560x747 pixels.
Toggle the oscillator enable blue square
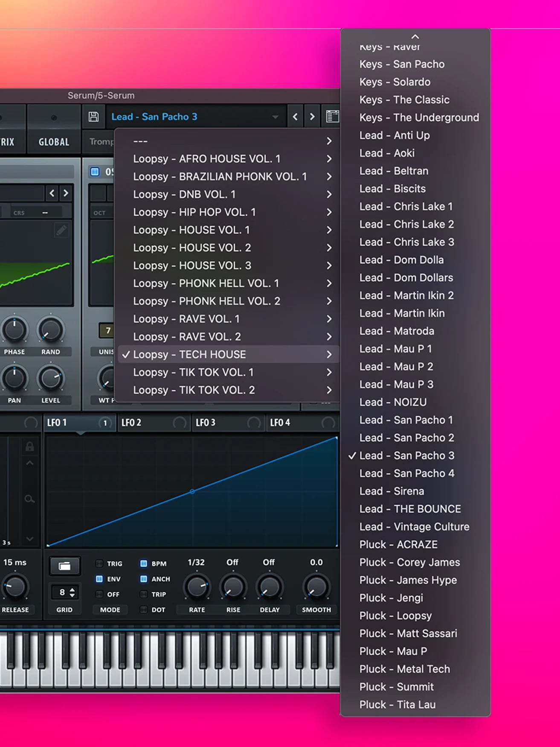coord(95,172)
